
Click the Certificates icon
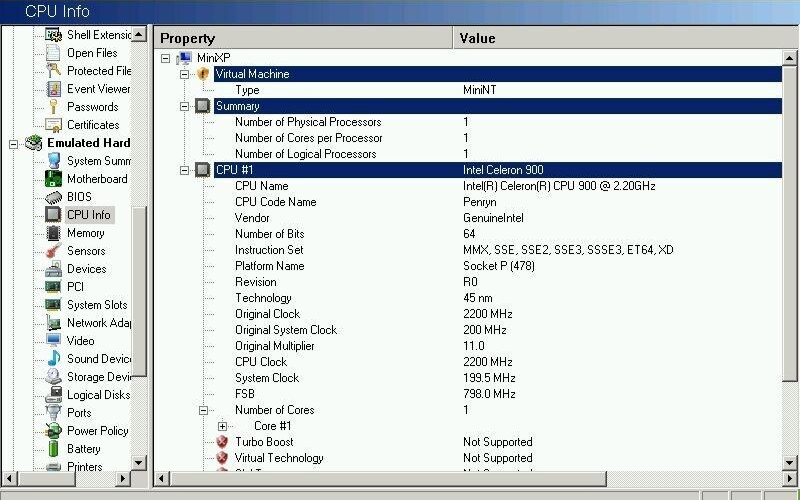pos(53,124)
